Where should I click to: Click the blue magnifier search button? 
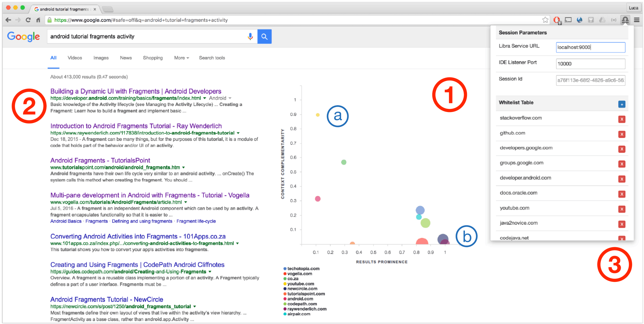(264, 36)
